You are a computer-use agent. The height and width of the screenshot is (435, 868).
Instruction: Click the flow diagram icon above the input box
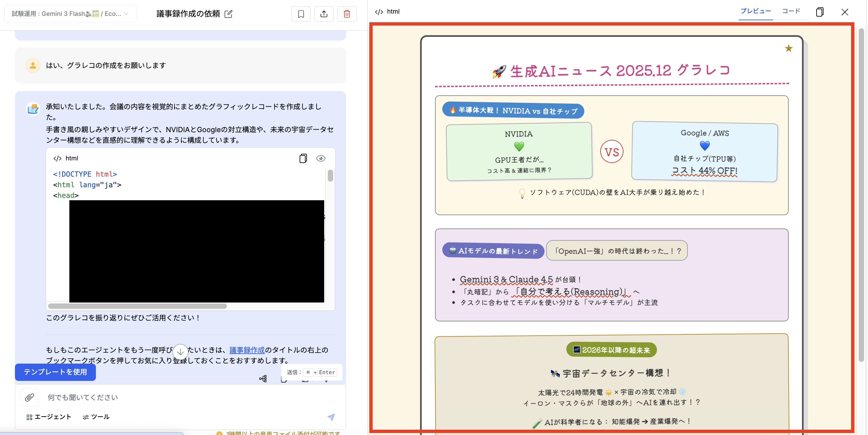[263, 379]
